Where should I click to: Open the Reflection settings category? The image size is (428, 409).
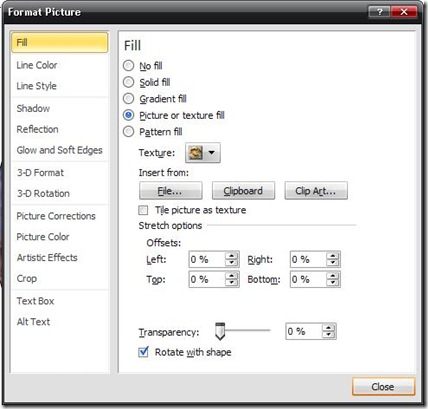click(x=60, y=129)
